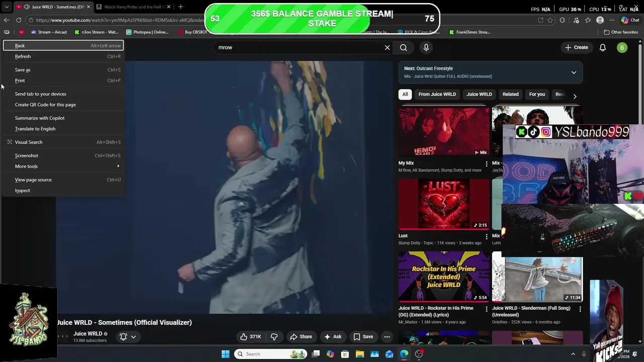Open the tab actions dropdown in the title bar

click(7, 7)
